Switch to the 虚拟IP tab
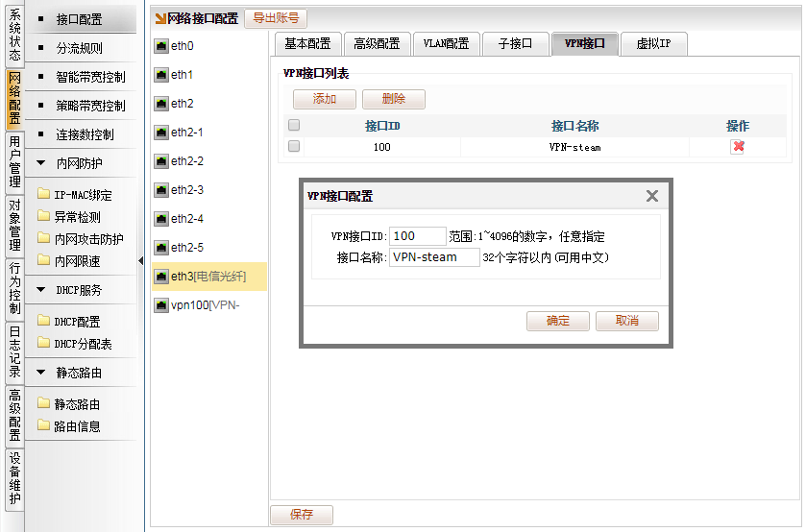Image resolution: width=806 pixels, height=532 pixels. [652, 43]
